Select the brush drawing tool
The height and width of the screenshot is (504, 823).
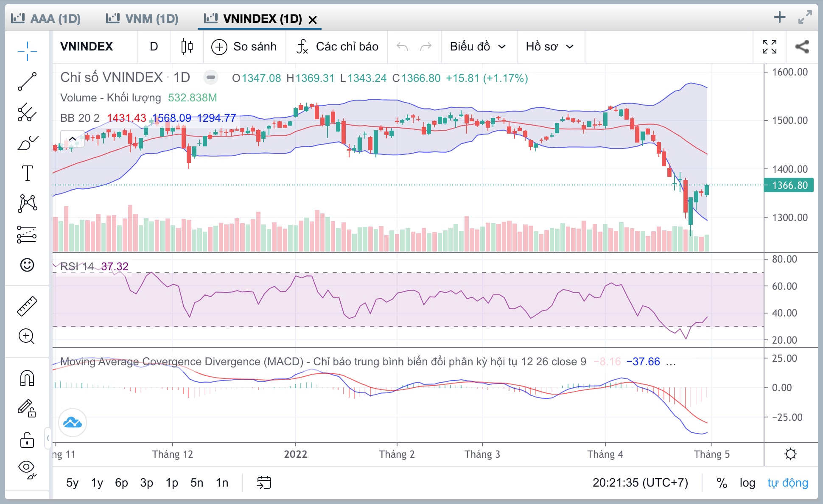click(27, 143)
